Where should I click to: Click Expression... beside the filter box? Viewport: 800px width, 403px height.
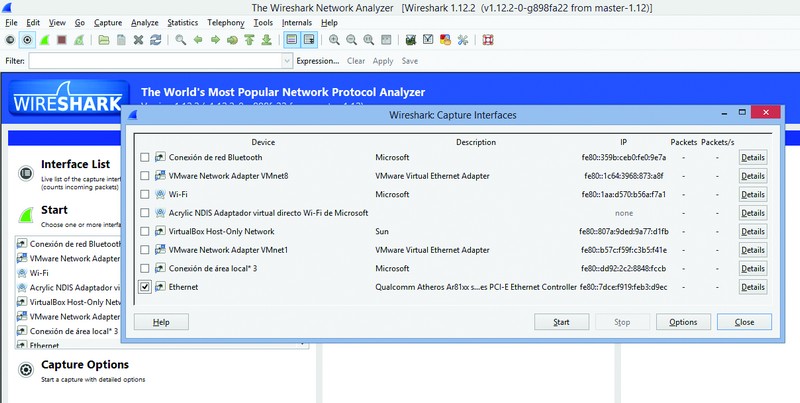pos(318,61)
